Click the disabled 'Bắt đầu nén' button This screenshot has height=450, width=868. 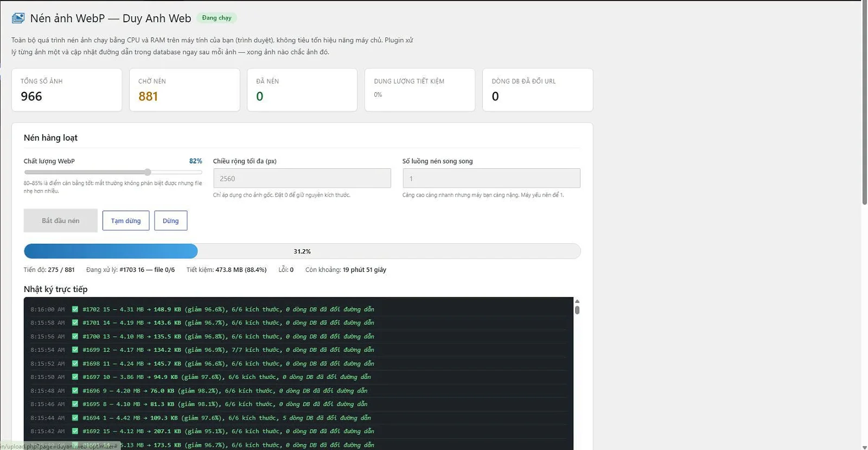click(61, 221)
